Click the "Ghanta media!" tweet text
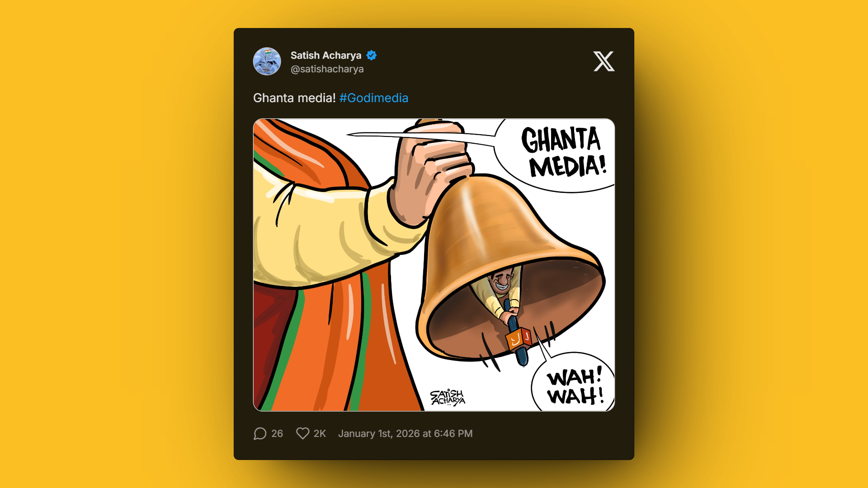868x488 pixels. [294, 98]
